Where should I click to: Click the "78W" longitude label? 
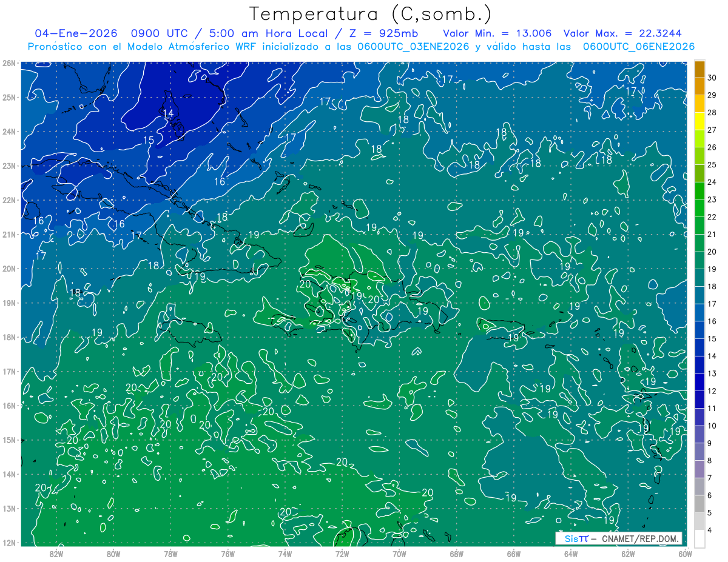170,554
